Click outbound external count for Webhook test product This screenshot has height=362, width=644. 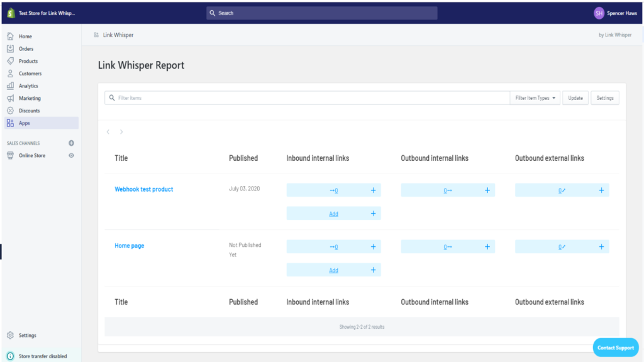click(562, 190)
